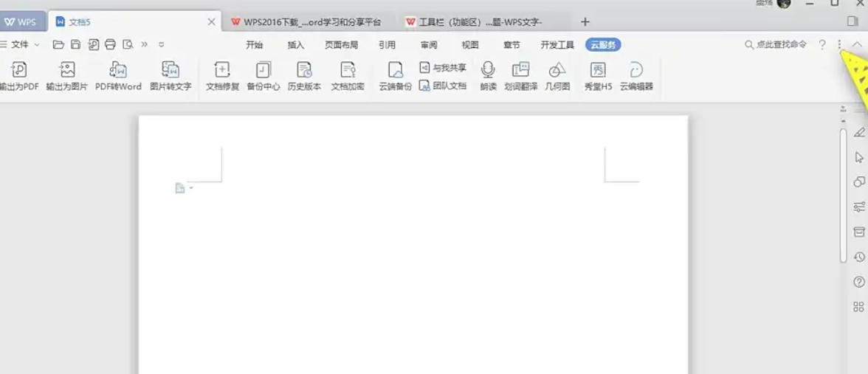
Task: Open the 云编辑器 cloud editor
Action: (636, 76)
